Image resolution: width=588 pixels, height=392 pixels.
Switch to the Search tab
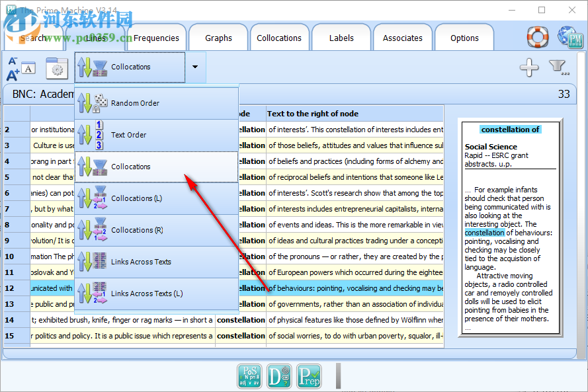tap(34, 38)
